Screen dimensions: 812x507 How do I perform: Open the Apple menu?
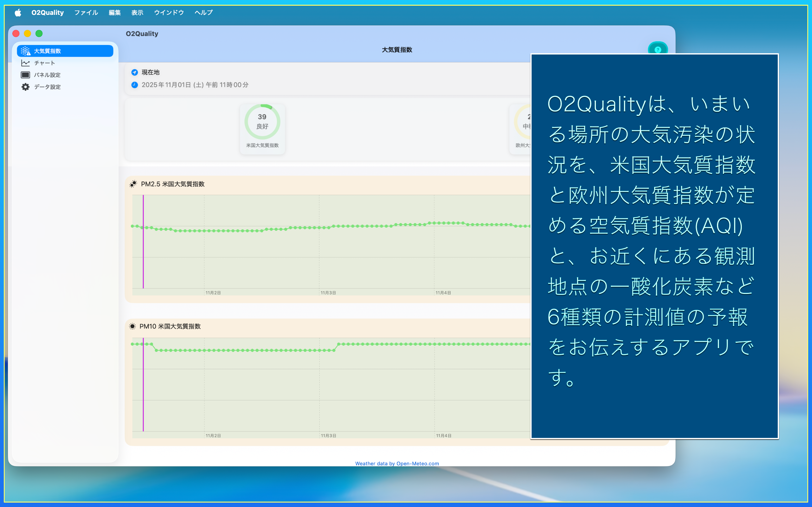coord(18,13)
